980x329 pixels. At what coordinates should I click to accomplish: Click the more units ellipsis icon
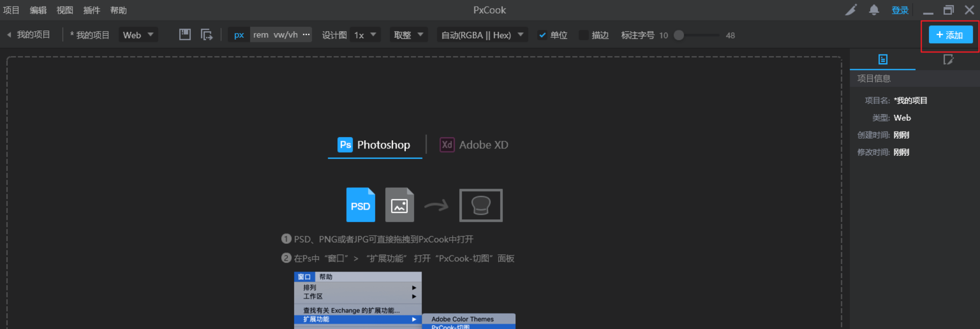tap(306, 35)
